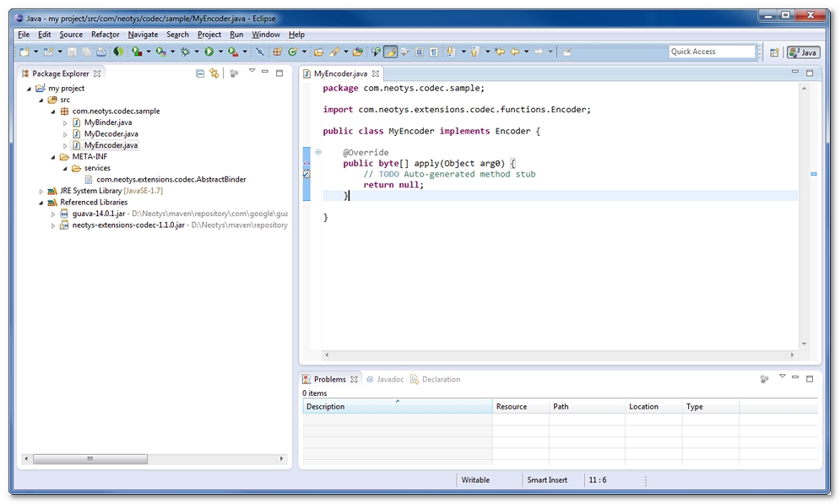The width and height of the screenshot is (840, 504).
Task: Click the New Java Class icon
Action: click(292, 52)
